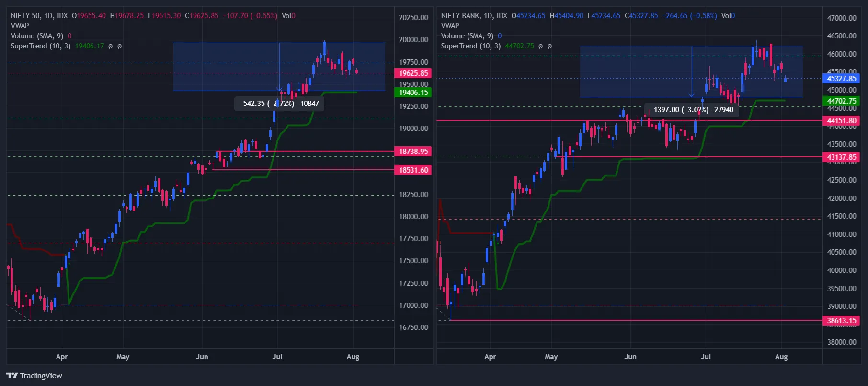Click close value C19625.85 in NIFTY 50 header

[x=202, y=16]
